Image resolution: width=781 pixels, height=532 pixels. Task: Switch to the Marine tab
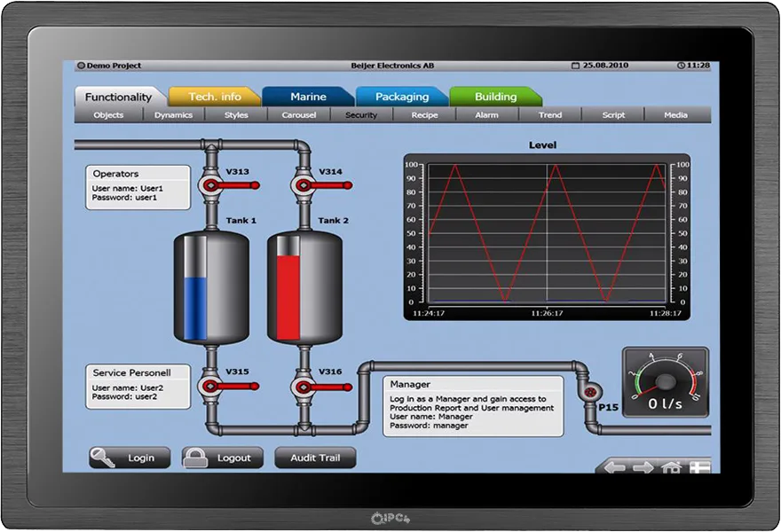pos(308,97)
